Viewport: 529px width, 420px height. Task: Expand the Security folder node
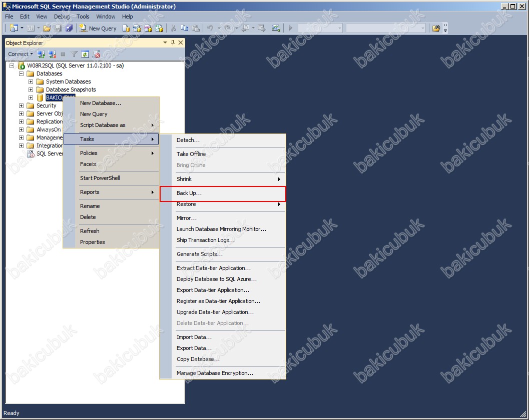pos(21,106)
